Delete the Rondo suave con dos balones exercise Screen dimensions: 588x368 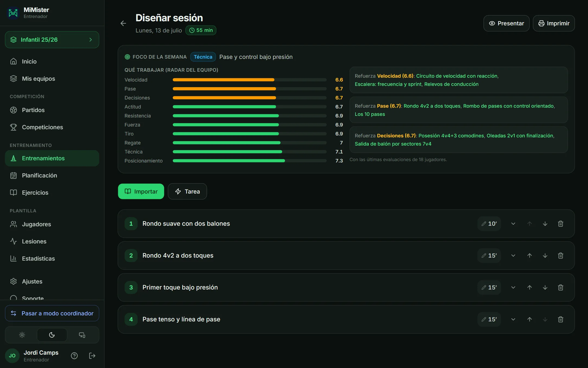coord(561,224)
